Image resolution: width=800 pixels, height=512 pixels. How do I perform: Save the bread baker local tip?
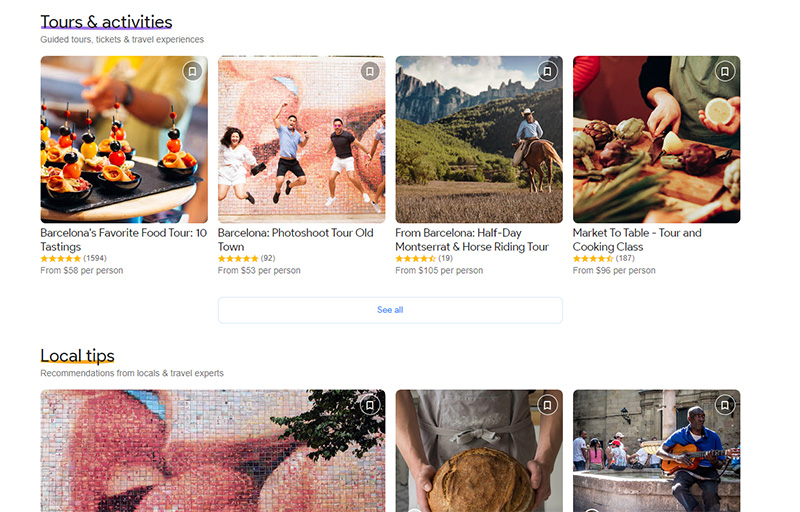tap(547, 405)
